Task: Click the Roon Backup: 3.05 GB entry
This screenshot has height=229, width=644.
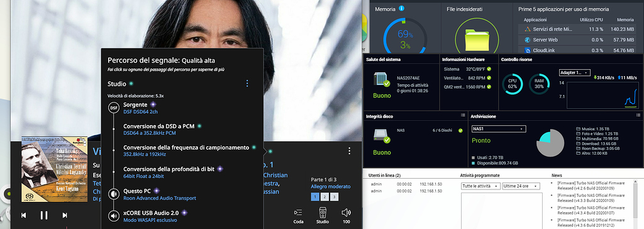Action: pos(597,148)
